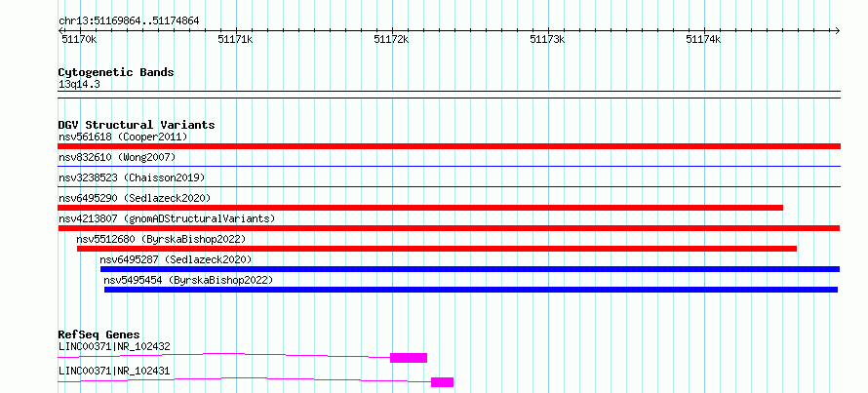Viewport: 868px width, 393px height.
Task: Click the magenta exon of NR_102432
Action: [409, 358]
